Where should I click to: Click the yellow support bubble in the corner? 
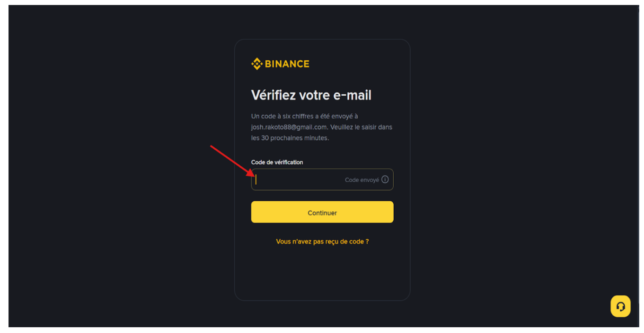pos(620,306)
